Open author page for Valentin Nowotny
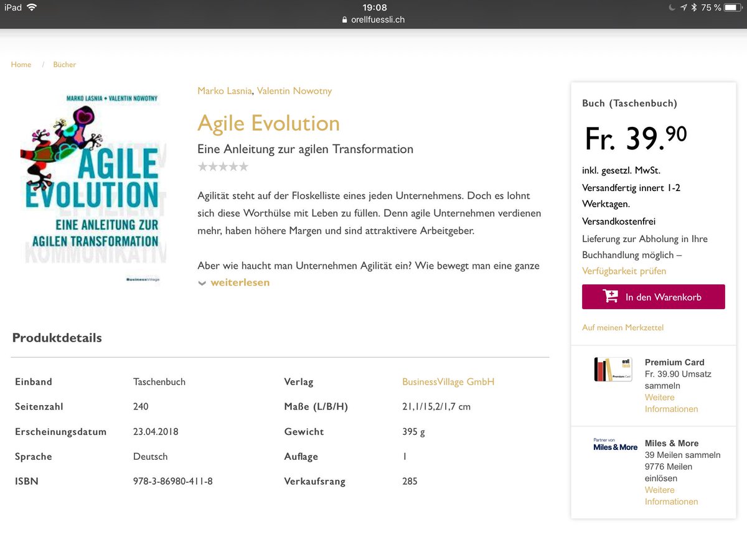Screen dimensions: 747x560 point(294,90)
